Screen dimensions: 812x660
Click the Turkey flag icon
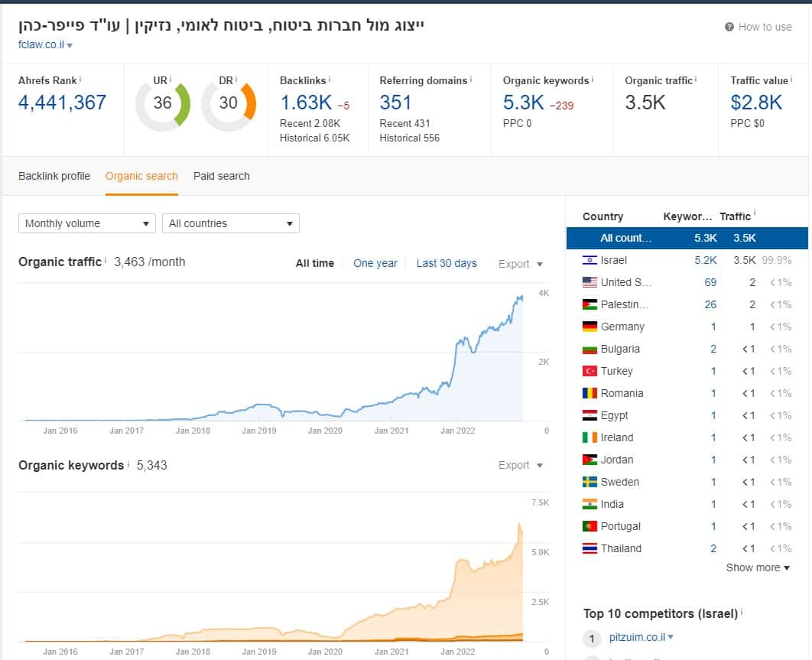pos(590,371)
